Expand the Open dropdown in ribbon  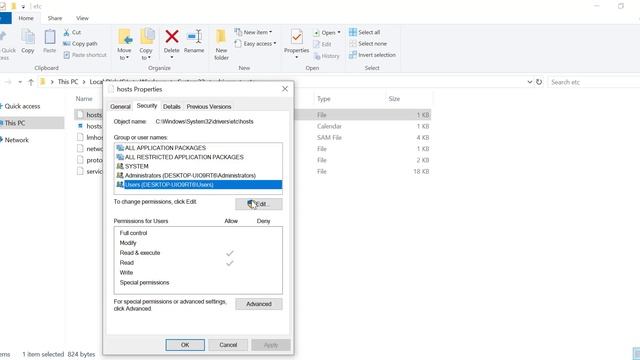coord(327,32)
